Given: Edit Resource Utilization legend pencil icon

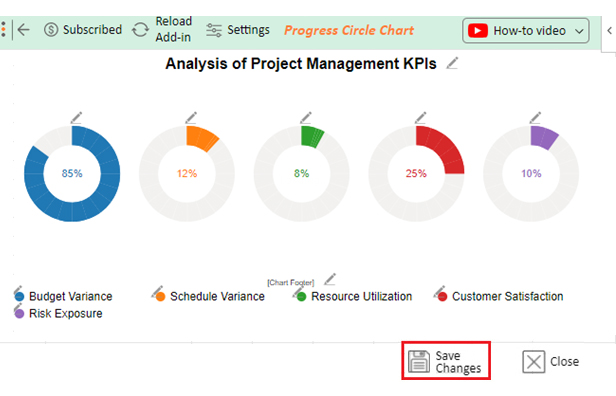Looking at the screenshot, I should pos(298,291).
